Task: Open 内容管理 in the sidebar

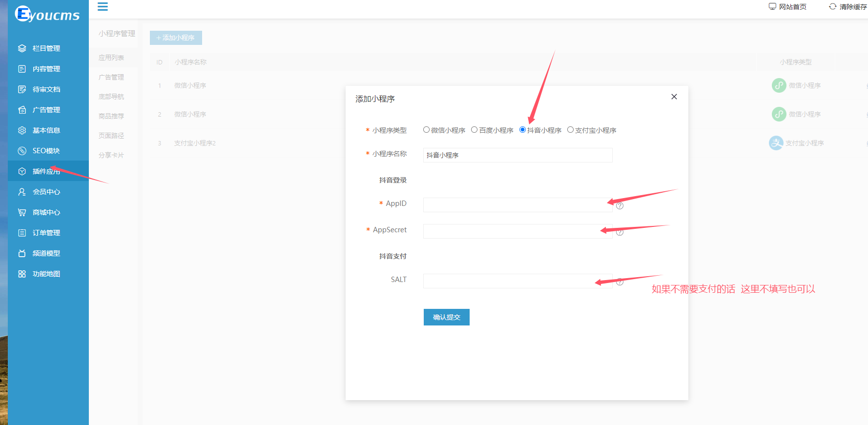Action: click(x=48, y=69)
